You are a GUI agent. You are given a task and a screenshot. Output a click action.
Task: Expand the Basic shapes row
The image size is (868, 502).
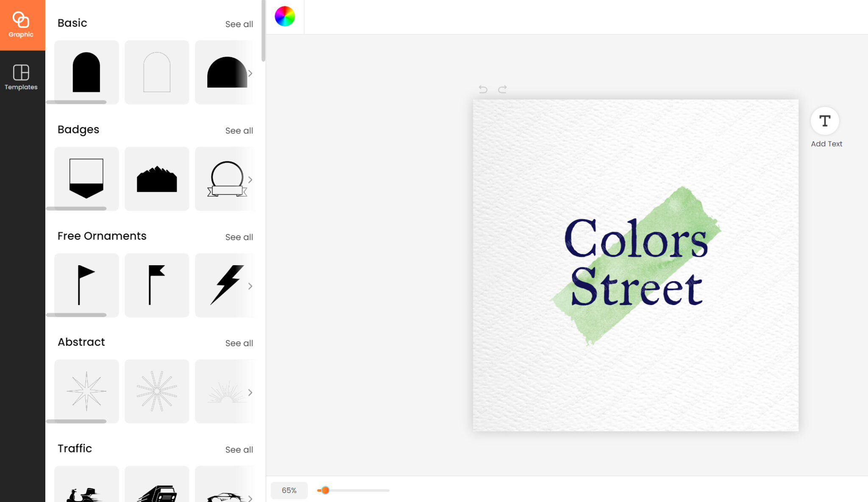tap(250, 72)
